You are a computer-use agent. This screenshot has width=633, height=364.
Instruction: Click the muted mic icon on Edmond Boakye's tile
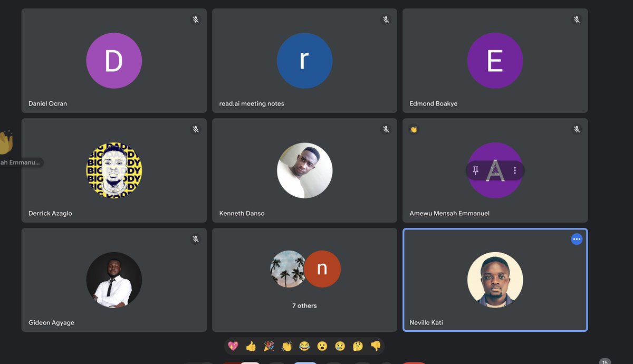click(577, 20)
